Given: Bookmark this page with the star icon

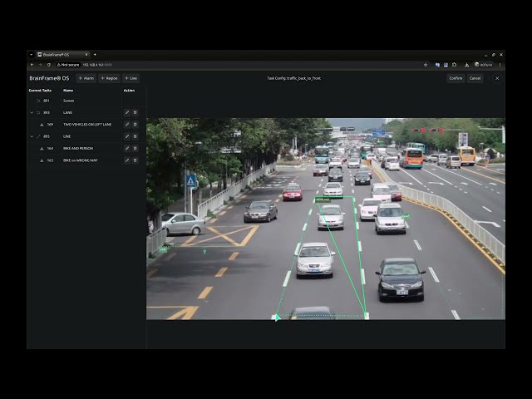Looking at the screenshot, I should (x=426, y=65).
